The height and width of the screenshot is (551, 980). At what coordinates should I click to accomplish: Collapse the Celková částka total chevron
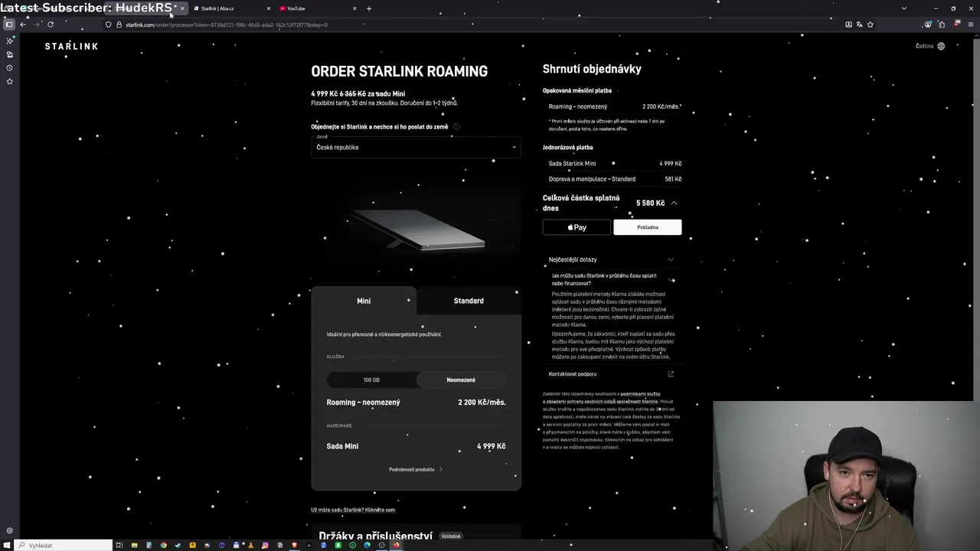point(674,203)
